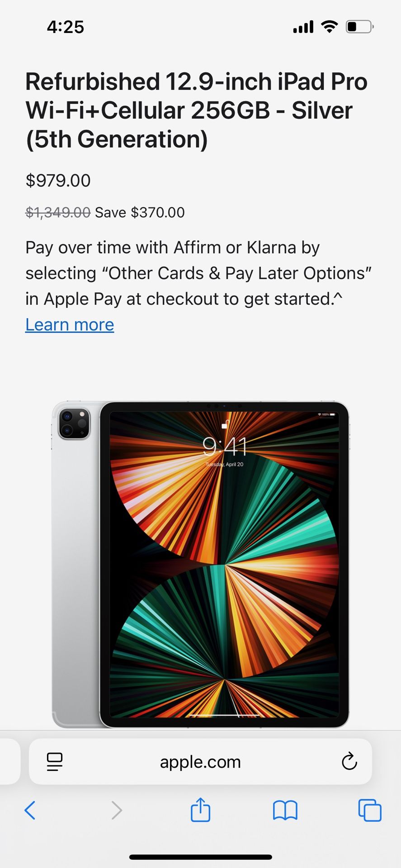Tap the home indicator bar
The height and width of the screenshot is (868, 401).
[x=200, y=857]
